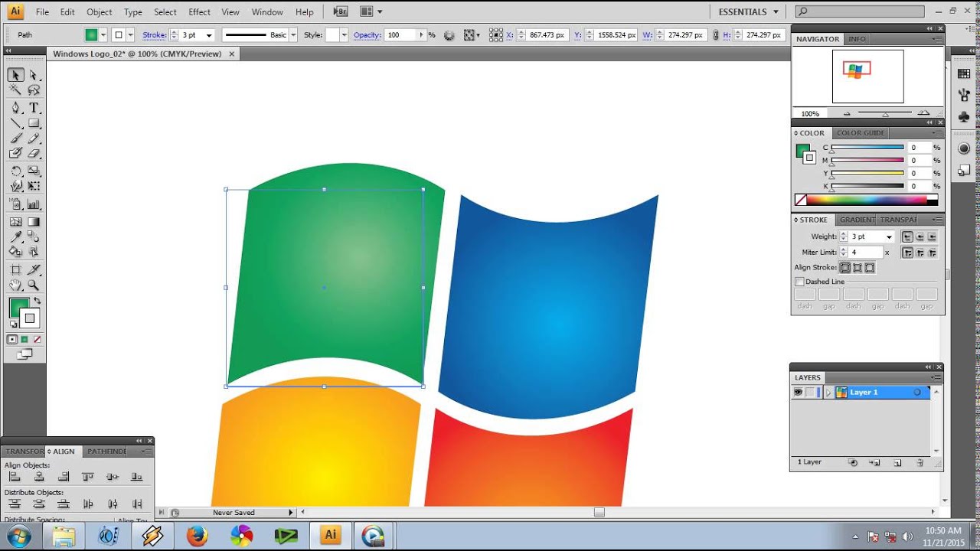Switch to the Gradient tab
The width and height of the screenshot is (980, 551).
pos(857,220)
